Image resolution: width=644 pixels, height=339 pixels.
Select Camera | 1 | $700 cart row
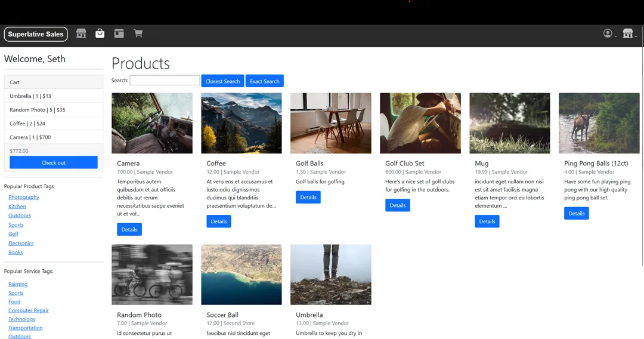pos(54,137)
